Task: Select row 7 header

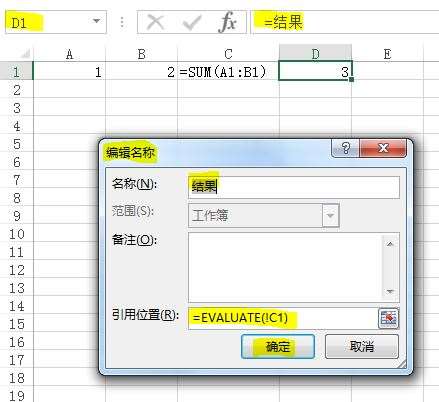Action: click(x=17, y=180)
